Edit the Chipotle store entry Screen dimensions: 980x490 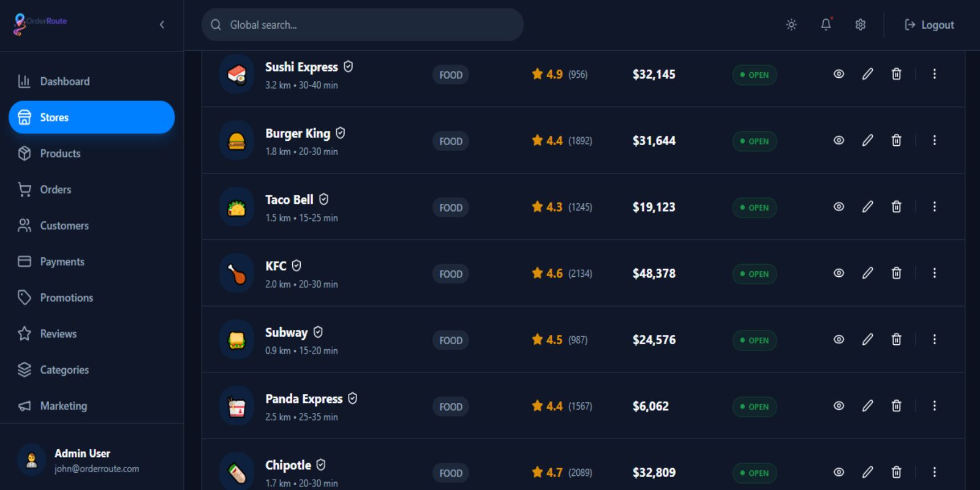867,472
